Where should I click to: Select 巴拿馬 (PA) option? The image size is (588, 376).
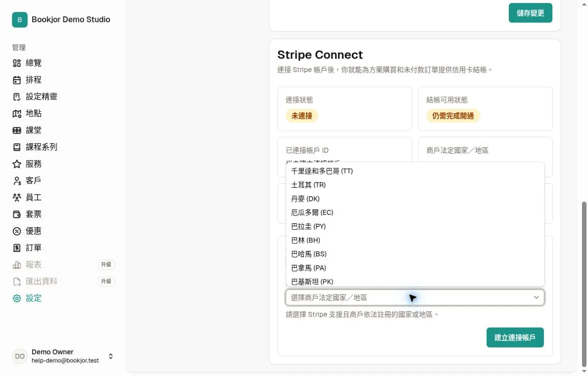[415, 268]
